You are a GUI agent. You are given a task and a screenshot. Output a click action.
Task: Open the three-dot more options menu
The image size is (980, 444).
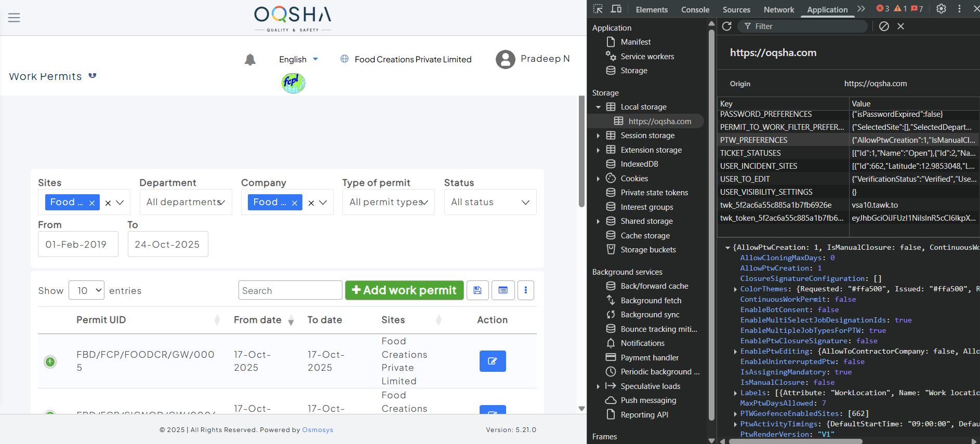click(525, 290)
